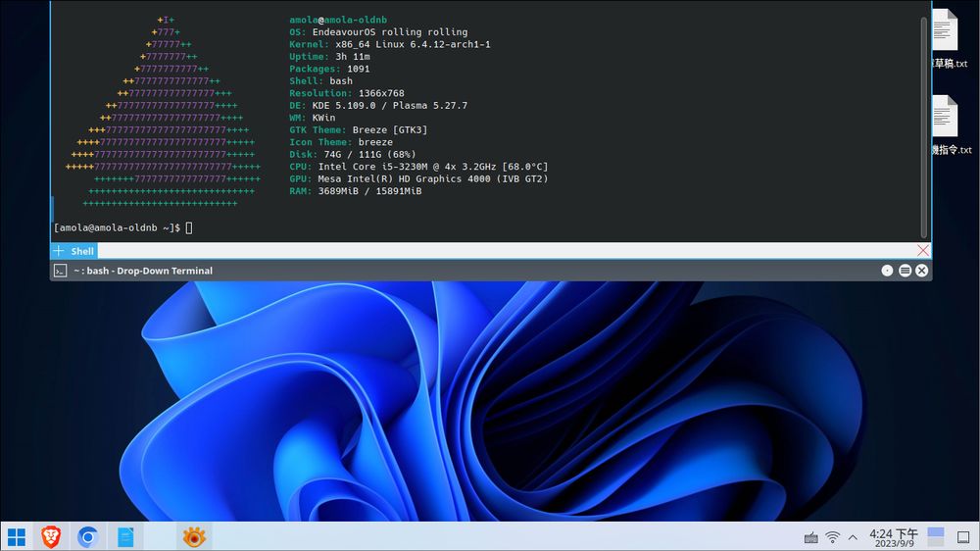Open the Wi-Fi network tray icon
The image size is (980, 551).
click(x=832, y=537)
